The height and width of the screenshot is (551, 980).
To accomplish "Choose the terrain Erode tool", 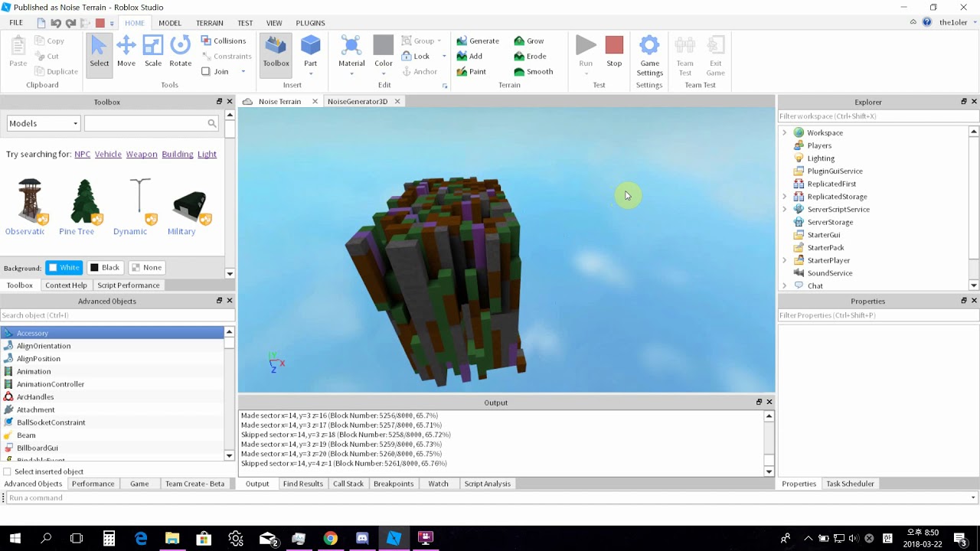I will [x=530, y=56].
